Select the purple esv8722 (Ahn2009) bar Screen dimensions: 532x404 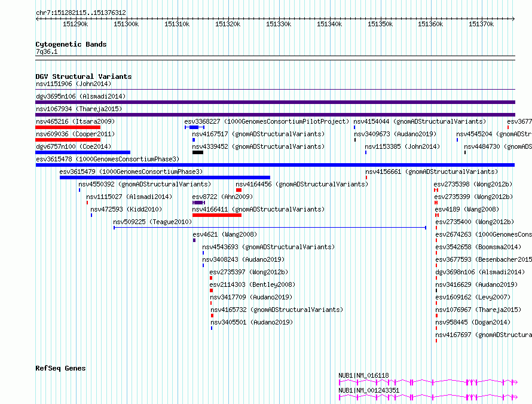pos(198,203)
